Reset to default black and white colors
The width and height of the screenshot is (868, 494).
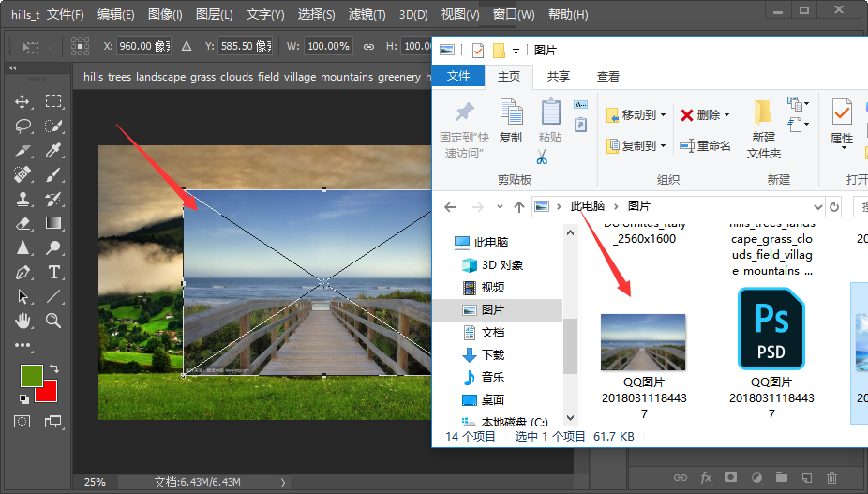[x=23, y=398]
